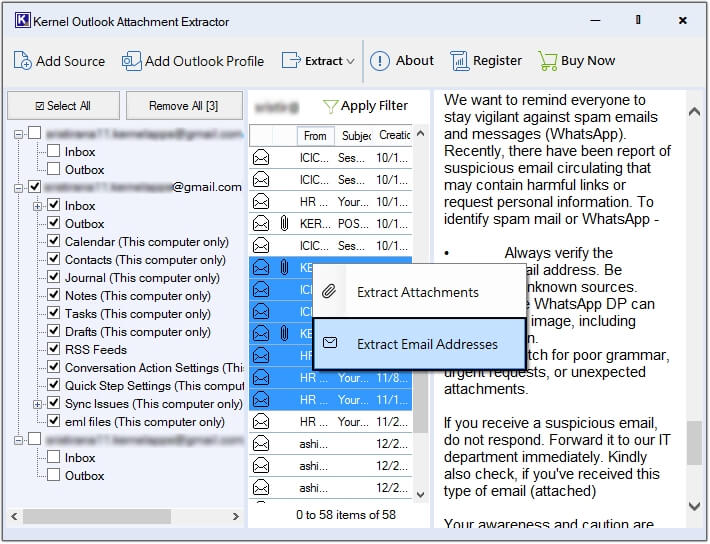Click the email list scroll down arrow
710x544 pixels.
(420, 494)
